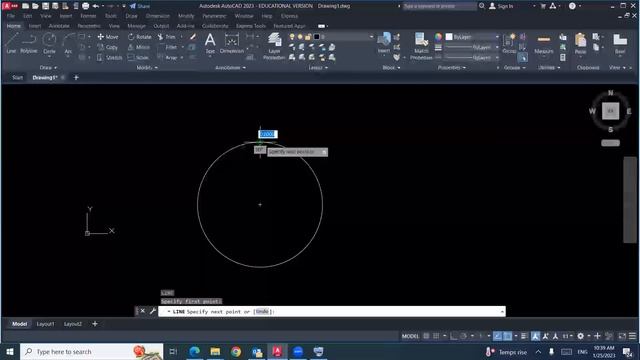The height and width of the screenshot is (360, 640).
Task: Add a new drawing tab
Action: pyautogui.click(x=76, y=77)
